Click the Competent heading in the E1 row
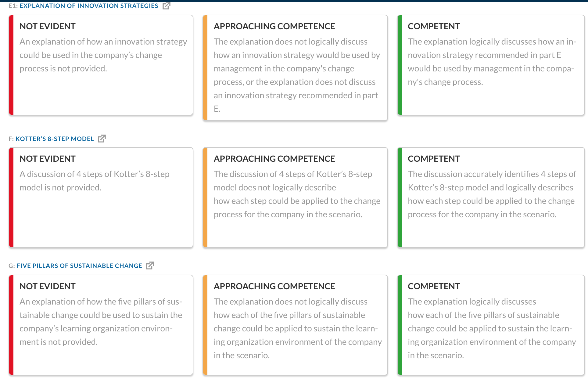Viewport: 588px width, 379px height. pyautogui.click(x=434, y=26)
